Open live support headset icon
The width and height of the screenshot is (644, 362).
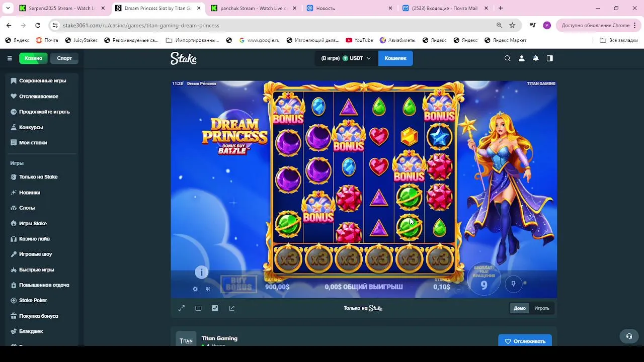[x=629, y=336]
